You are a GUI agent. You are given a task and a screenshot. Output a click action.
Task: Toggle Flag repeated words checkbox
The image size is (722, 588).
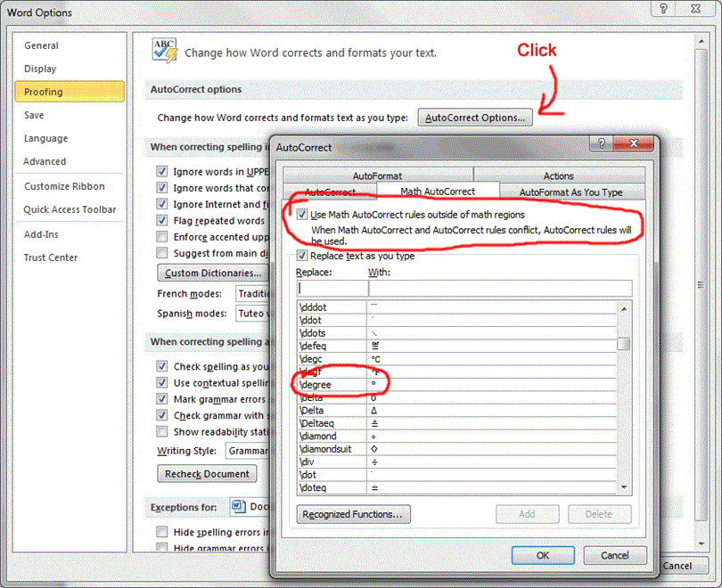pos(161,220)
